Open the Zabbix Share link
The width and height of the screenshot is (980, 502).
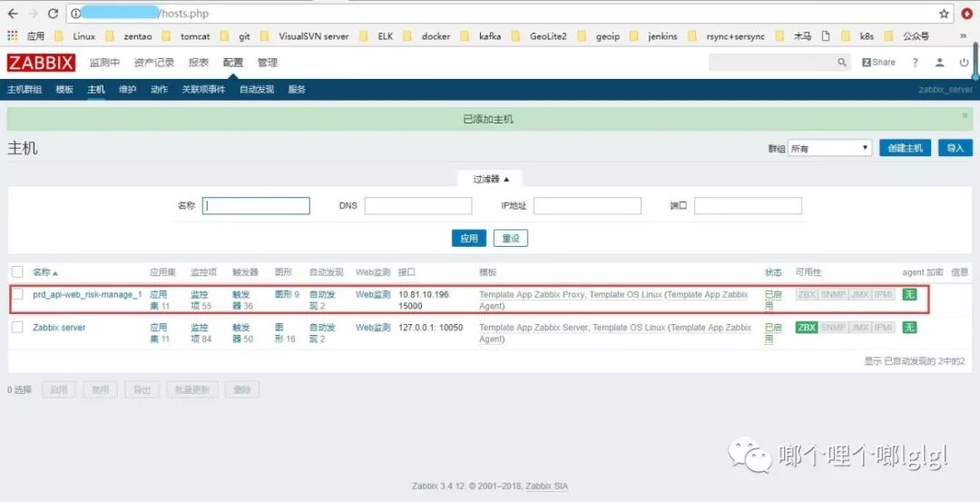click(878, 63)
